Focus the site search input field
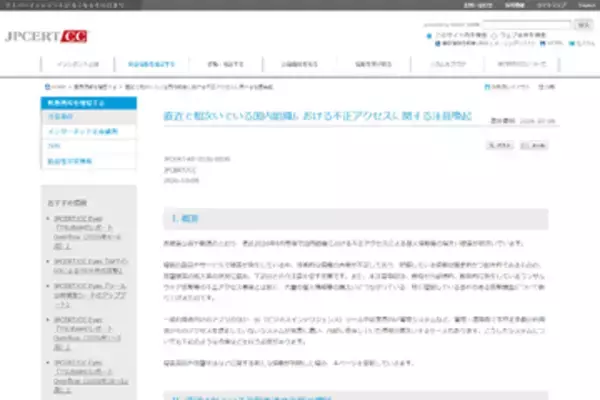600x400 pixels. tap(526, 25)
